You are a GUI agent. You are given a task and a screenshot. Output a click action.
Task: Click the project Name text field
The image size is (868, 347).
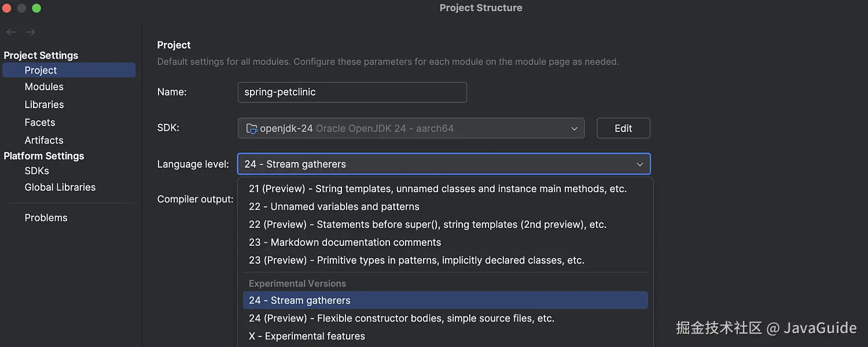coord(352,93)
